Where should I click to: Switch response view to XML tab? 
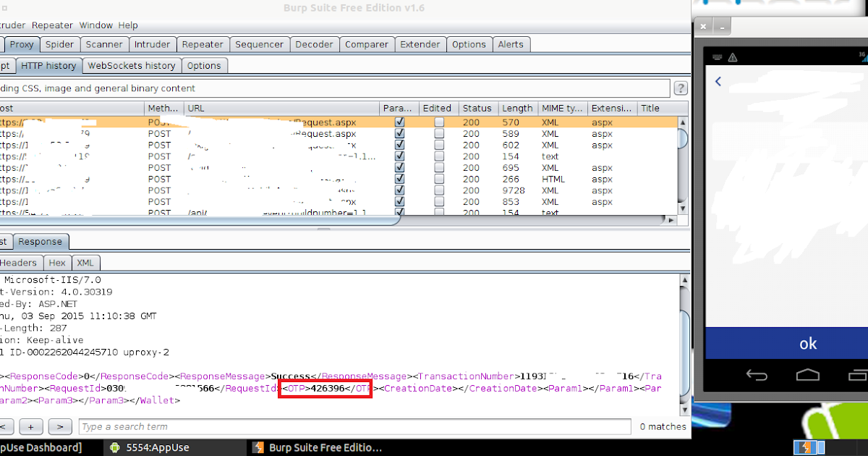click(85, 263)
